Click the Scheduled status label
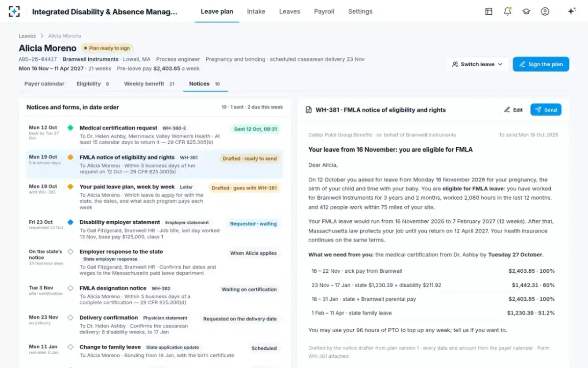Screen dimensions: 588x368 click(x=264, y=348)
